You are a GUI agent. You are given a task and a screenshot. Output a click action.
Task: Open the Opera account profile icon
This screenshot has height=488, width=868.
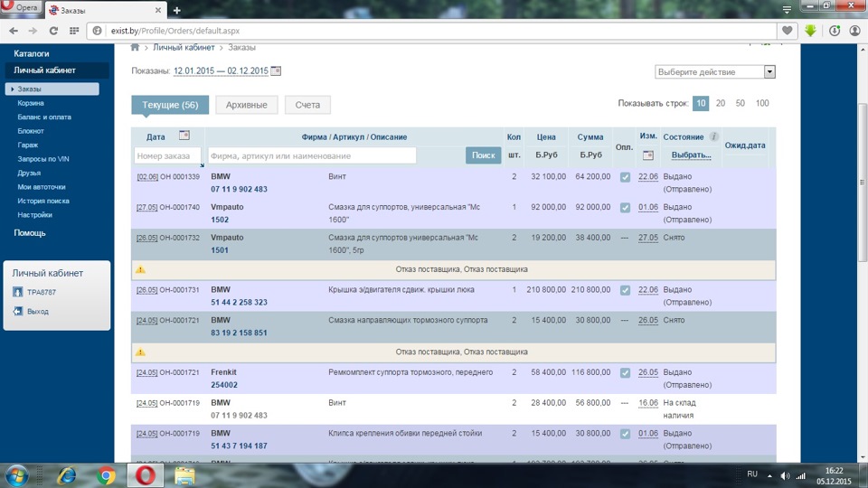(854, 31)
